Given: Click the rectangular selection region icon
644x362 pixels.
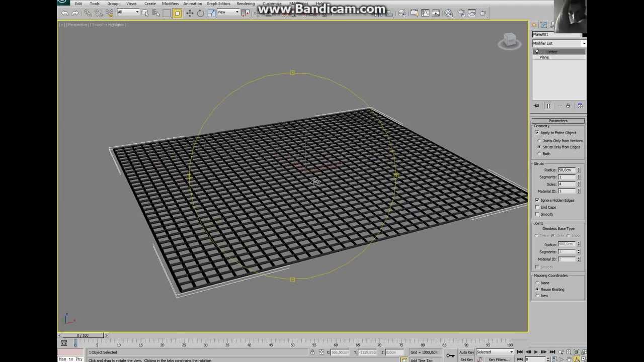Looking at the screenshot, I should click(167, 13).
